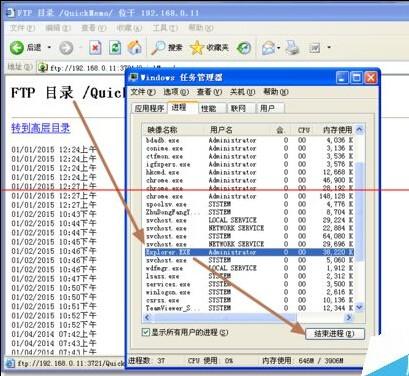Select the hkcmd.exe process
Viewport: 409px width, 376px height.
pyautogui.click(x=249, y=172)
